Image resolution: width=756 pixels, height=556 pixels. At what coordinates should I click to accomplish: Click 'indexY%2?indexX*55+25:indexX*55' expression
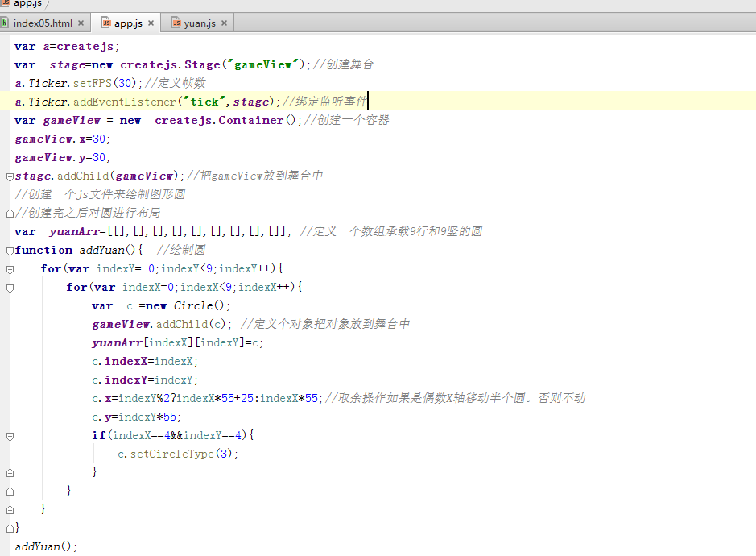[x=218, y=399]
